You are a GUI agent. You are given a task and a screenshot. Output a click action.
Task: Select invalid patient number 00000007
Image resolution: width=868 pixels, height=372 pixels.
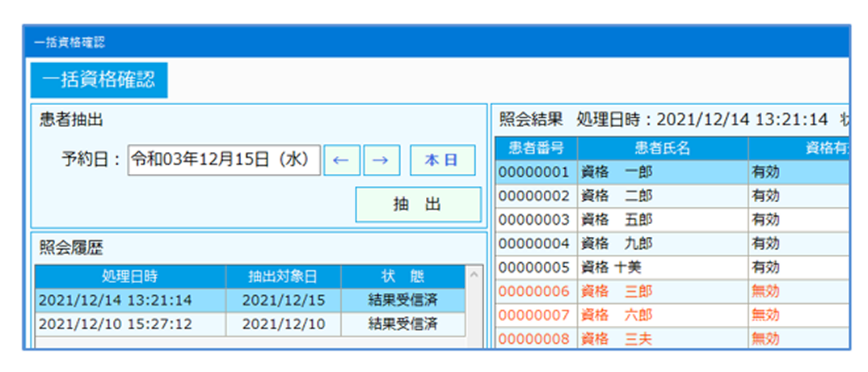pyautogui.click(x=537, y=315)
